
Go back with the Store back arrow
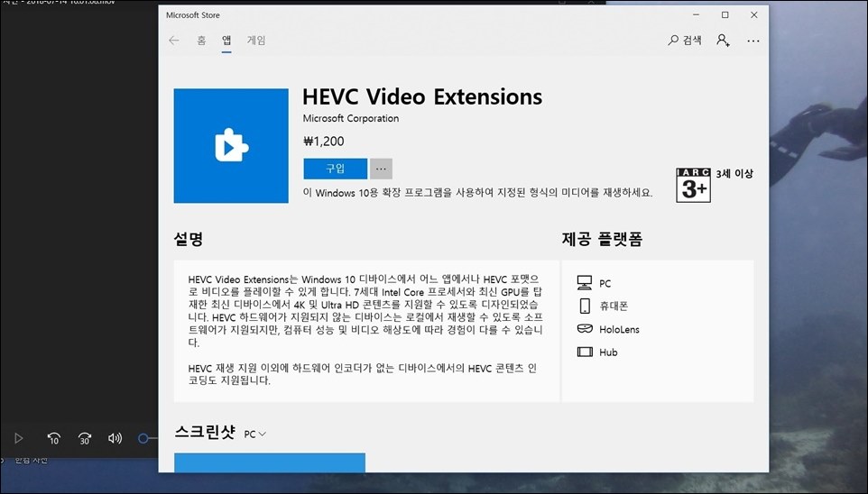tap(174, 41)
